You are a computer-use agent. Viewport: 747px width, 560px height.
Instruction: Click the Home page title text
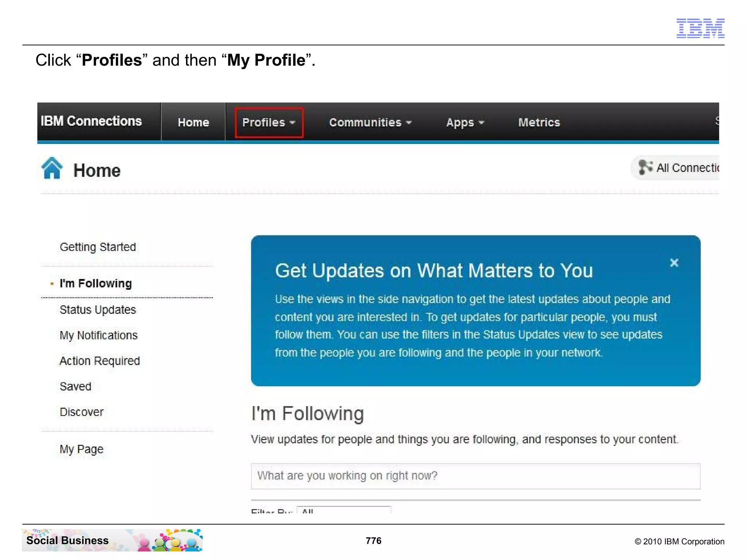pos(97,171)
